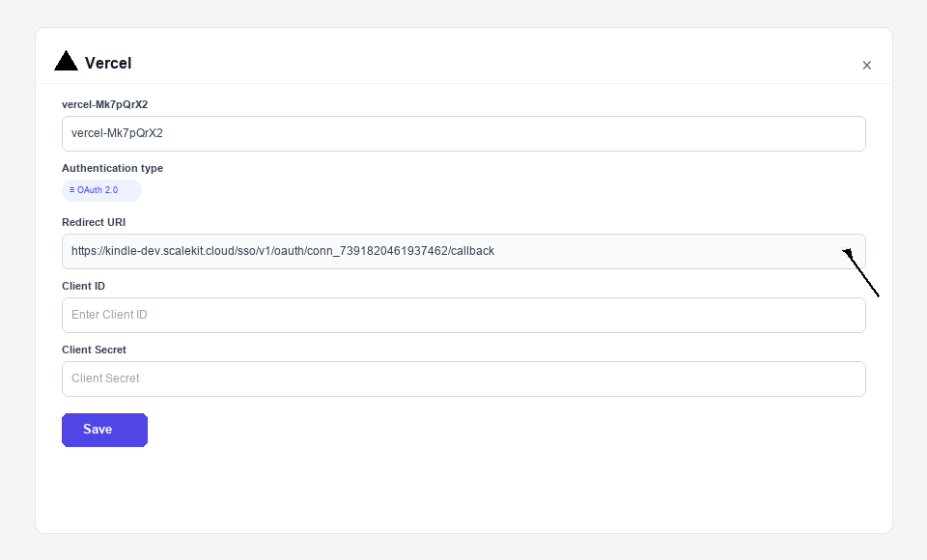Click the Vercel logo next to the dialog title
927x560 pixels.
(x=66, y=60)
